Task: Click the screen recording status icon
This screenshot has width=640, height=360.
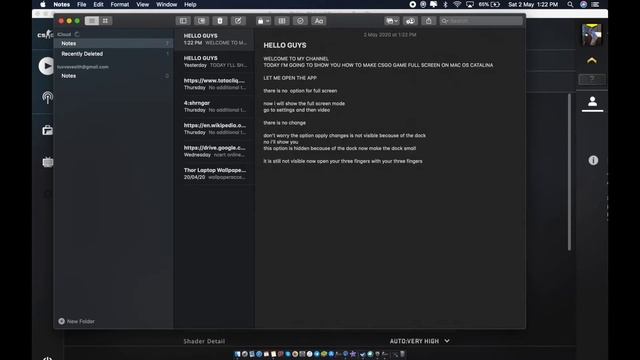Action: (x=413, y=4)
